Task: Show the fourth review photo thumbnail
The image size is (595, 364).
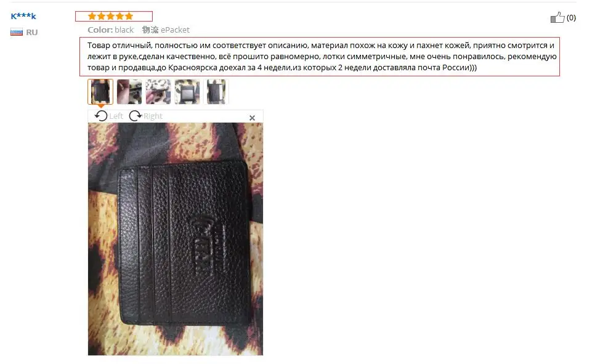Action: pyautogui.click(x=187, y=92)
